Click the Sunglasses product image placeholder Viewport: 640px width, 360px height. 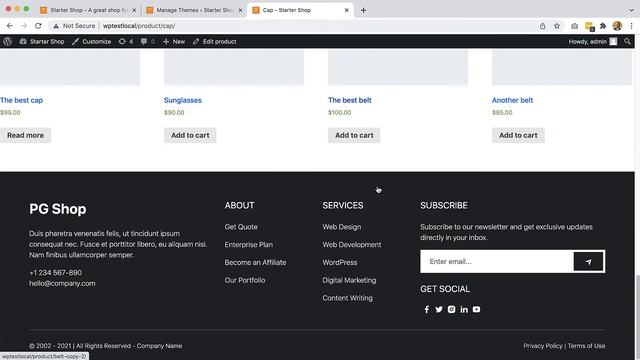click(234, 67)
